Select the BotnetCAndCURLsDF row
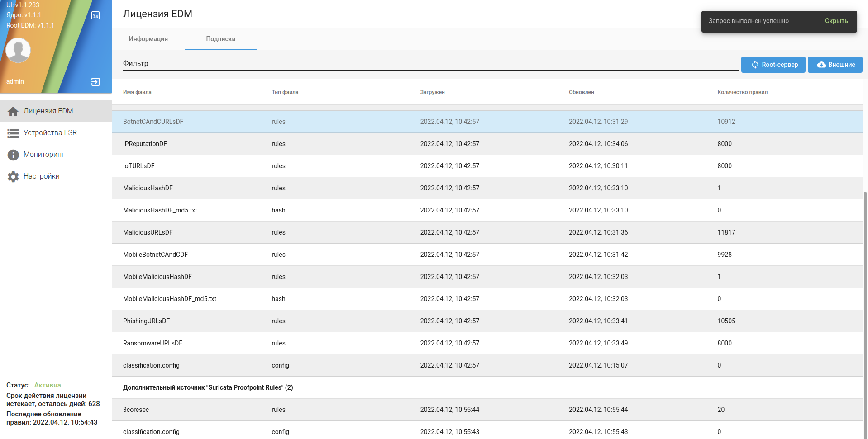The height and width of the screenshot is (439, 868). pos(153,122)
